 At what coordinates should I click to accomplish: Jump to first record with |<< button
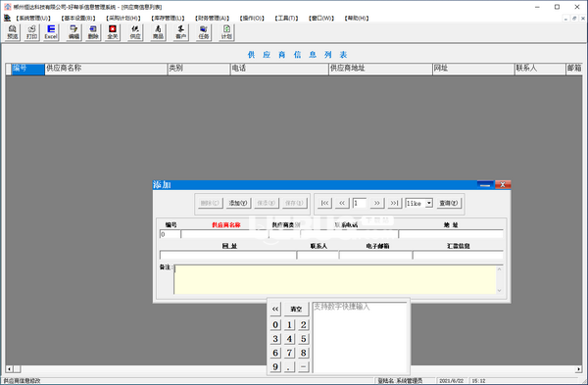point(324,203)
